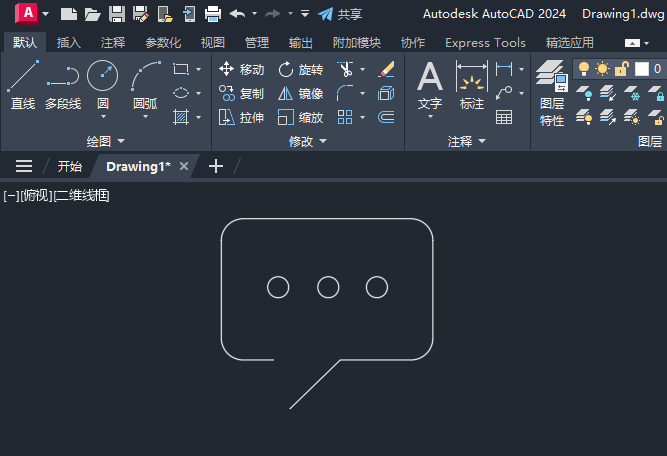Open the Insert (插入) ribbon tab
The image size is (667, 456).
pyautogui.click(x=68, y=43)
